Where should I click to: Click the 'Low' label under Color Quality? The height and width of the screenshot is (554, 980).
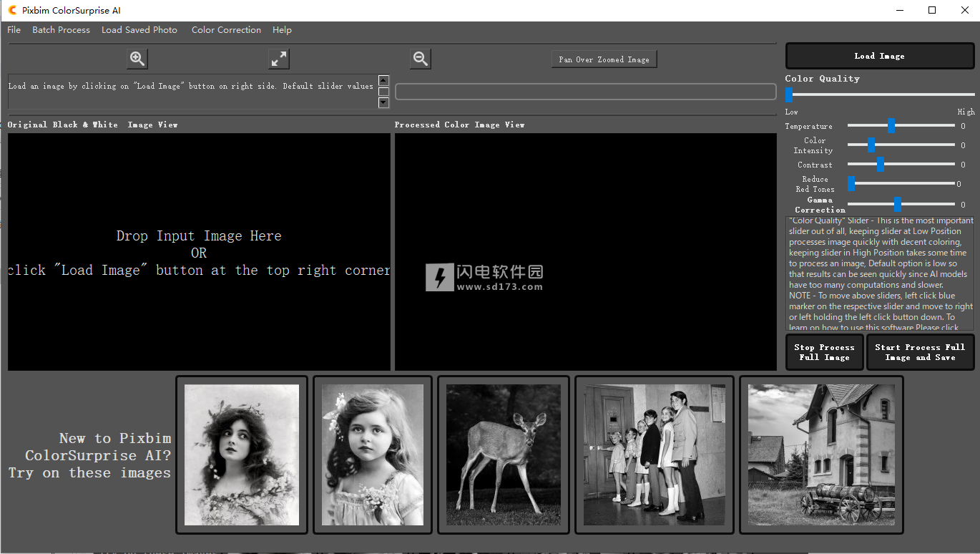pyautogui.click(x=791, y=112)
